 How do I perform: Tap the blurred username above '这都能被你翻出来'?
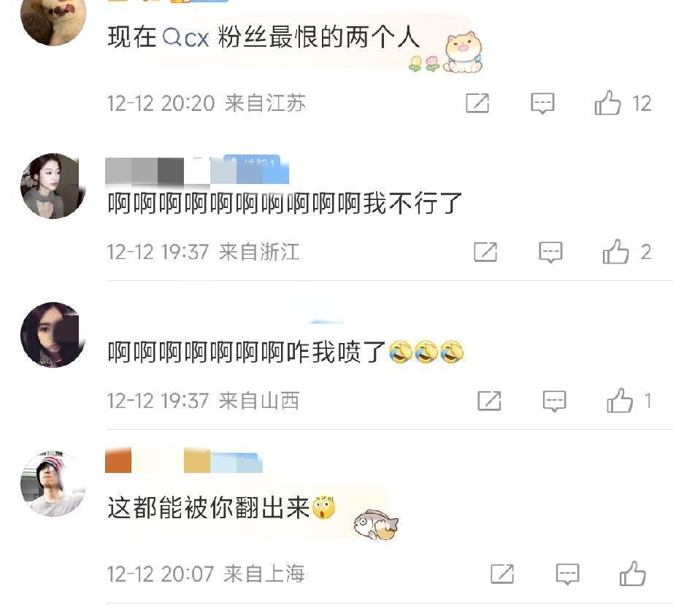(x=184, y=461)
